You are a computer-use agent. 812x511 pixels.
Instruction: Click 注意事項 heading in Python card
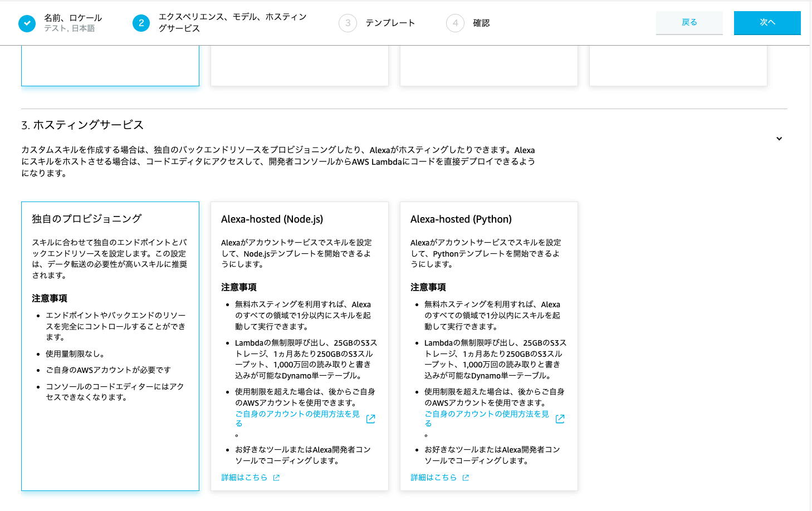click(x=428, y=287)
